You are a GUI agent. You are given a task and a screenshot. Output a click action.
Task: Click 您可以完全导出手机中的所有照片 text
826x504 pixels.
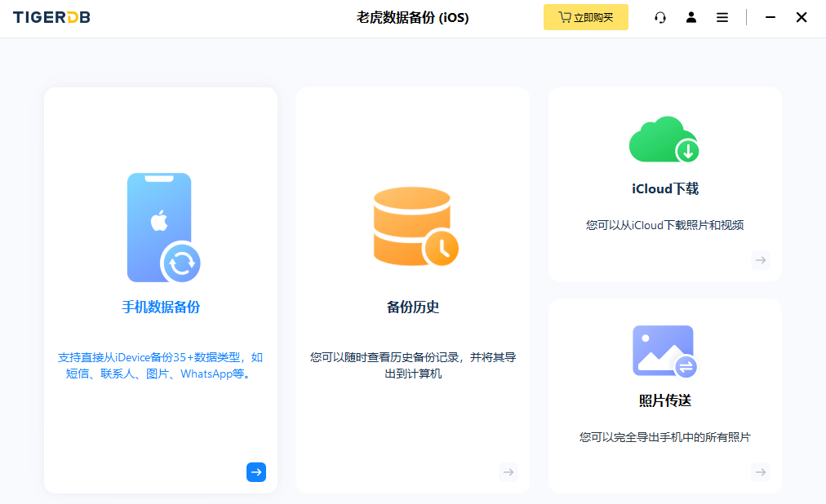pyautogui.click(x=665, y=437)
